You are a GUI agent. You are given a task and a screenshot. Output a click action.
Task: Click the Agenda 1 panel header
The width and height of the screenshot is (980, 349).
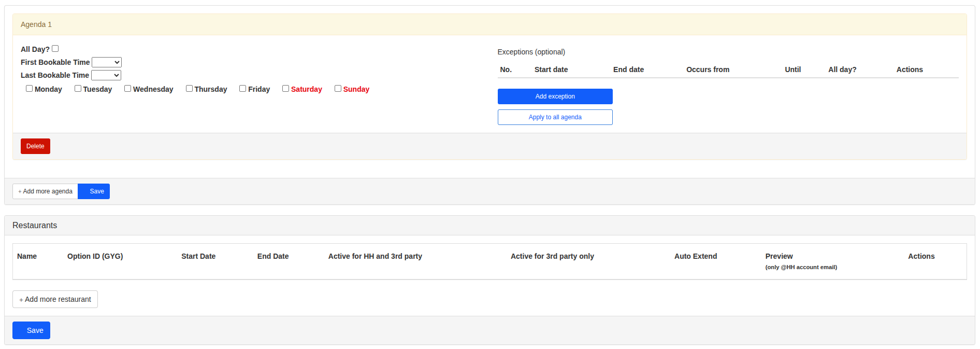tap(36, 24)
